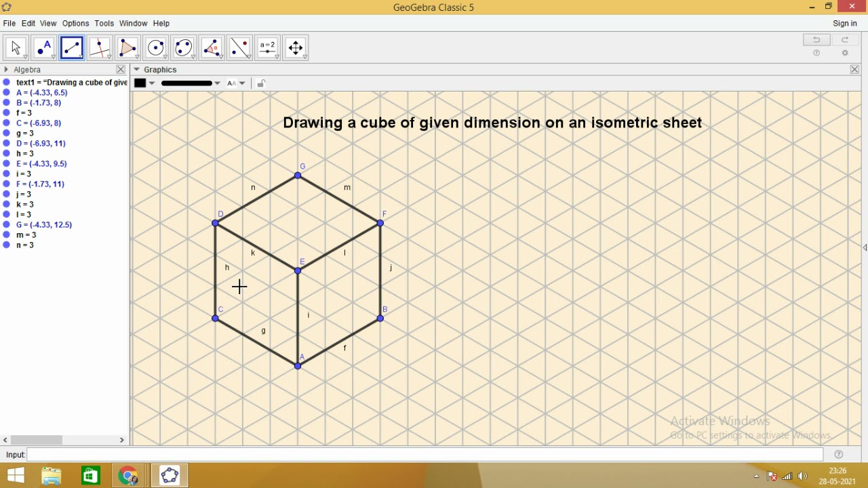Open the color dropdown arrow
This screenshot has width=868, height=488.
coord(152,83)
